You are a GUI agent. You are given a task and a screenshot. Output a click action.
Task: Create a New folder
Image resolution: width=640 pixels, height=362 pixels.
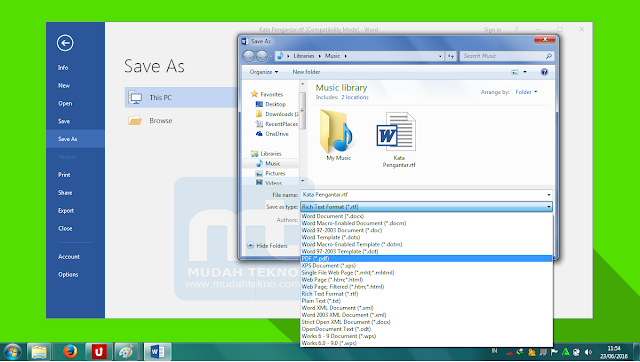[x=306, y=72]
